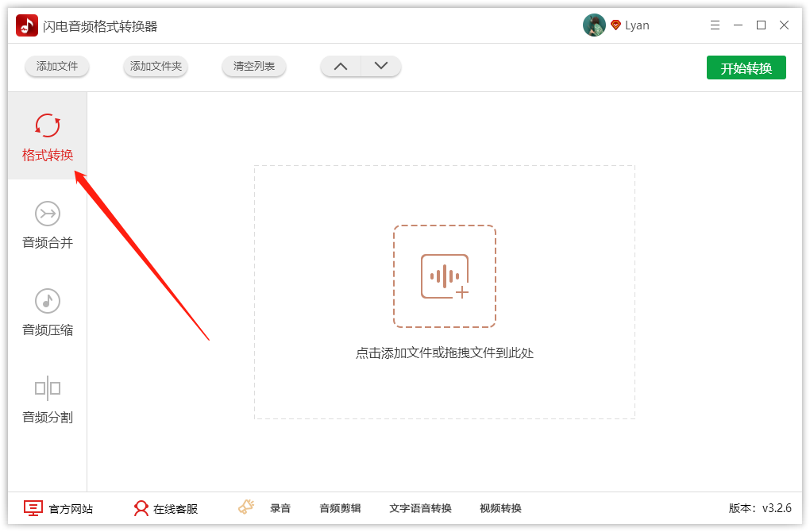The width and height of the screenshot is (810, 532).
Task: Minimize the converter window
Action: 738,25
